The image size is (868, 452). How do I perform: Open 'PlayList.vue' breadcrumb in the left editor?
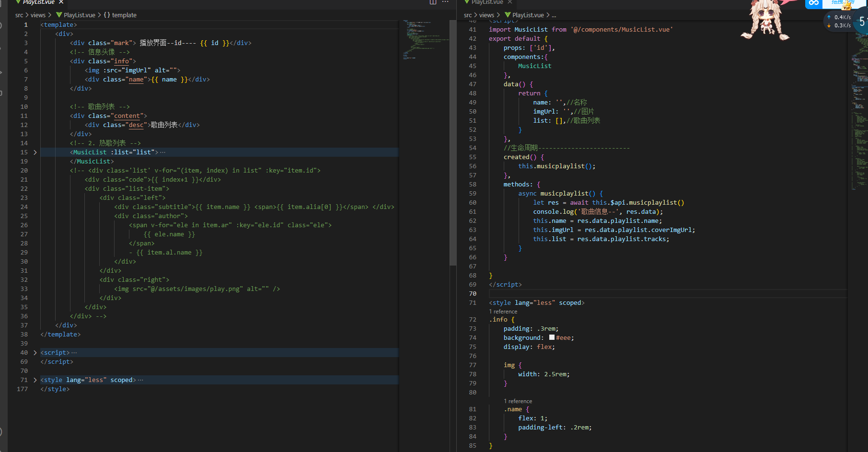pos(80,15)
